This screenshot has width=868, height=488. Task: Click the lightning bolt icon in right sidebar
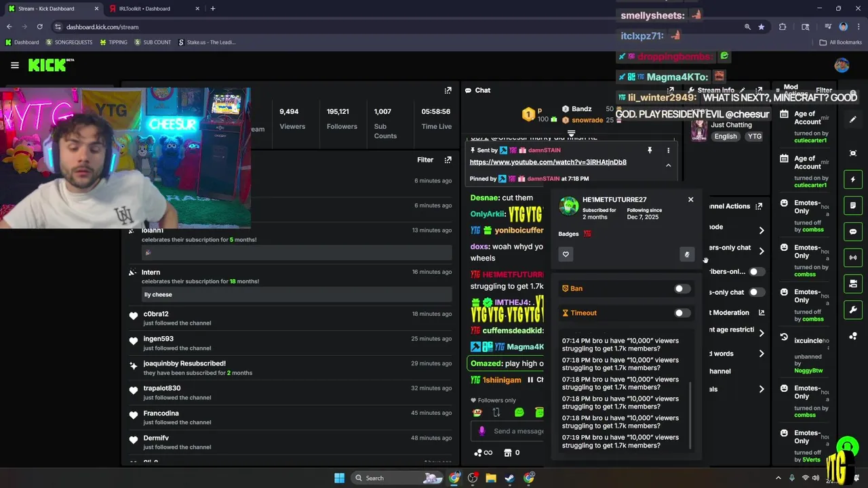coord(853,180)
